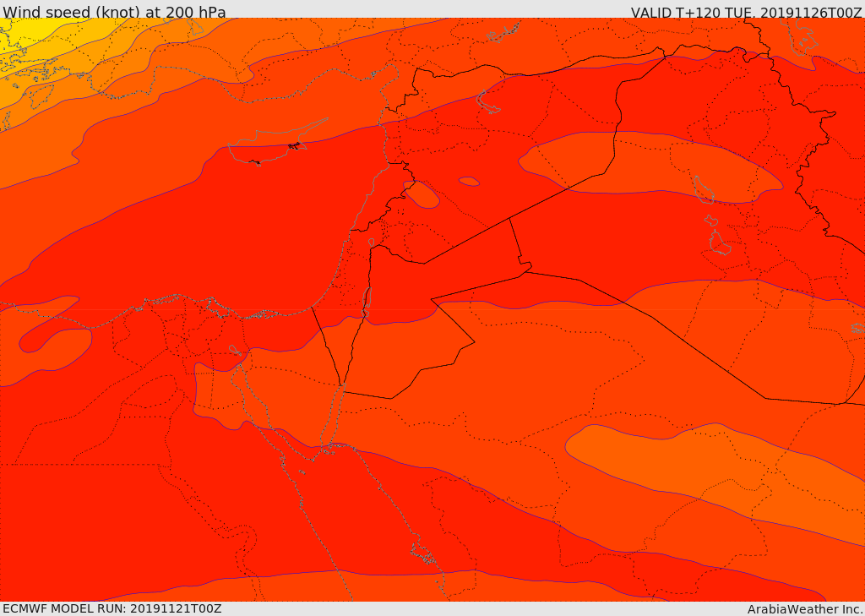Click the red band over southern Egypt
The width and height of the screenshot is (865, 616).
pos(127,524)
